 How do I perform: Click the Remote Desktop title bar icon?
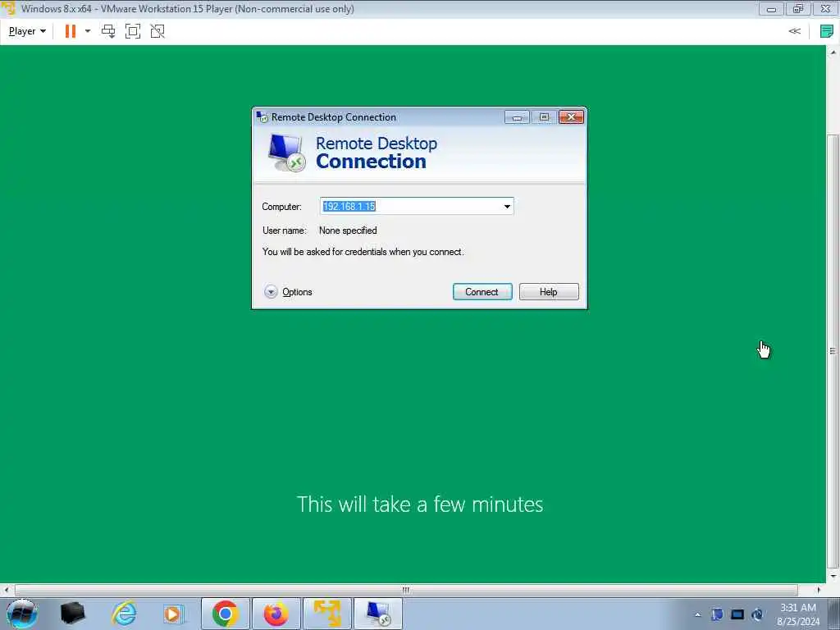click(x=262, y=116)
